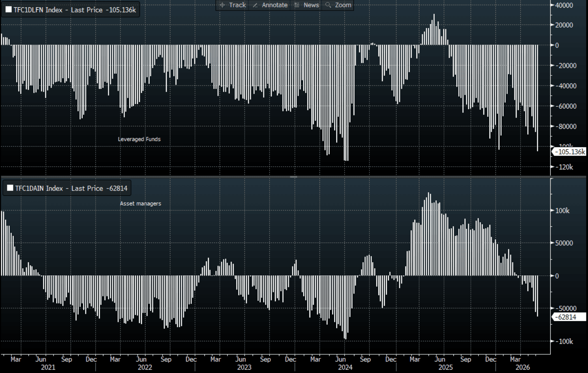This screenshot has height=373, width=588.
Task: Click the -60000 axis label
Action: [566, 106]
